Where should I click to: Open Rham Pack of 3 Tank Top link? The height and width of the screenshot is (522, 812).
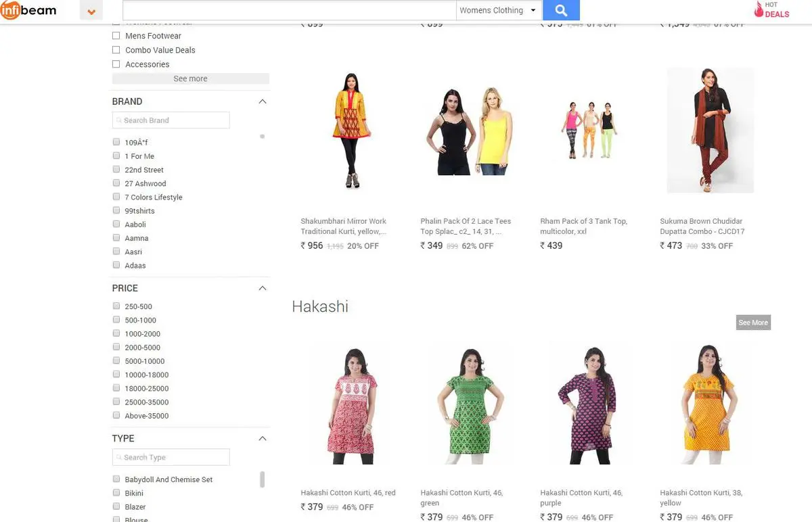pos(583,226)
